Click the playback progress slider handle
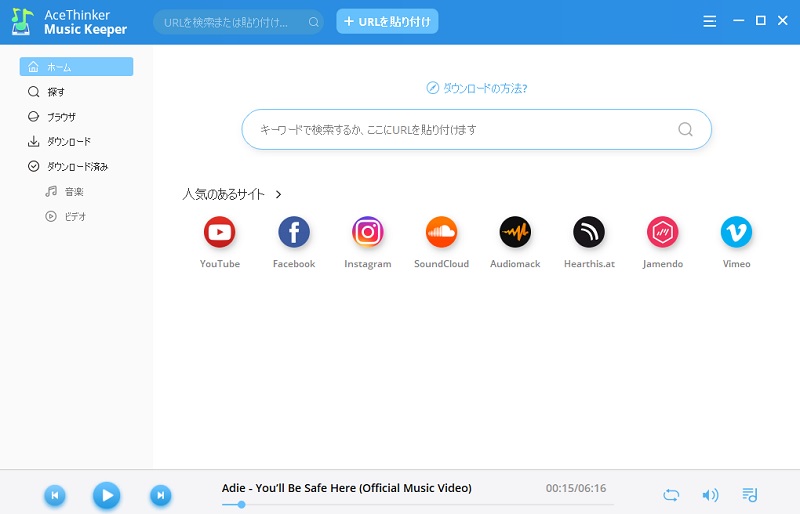The height and width of the screenshot is (514, 800). (241, 505)
